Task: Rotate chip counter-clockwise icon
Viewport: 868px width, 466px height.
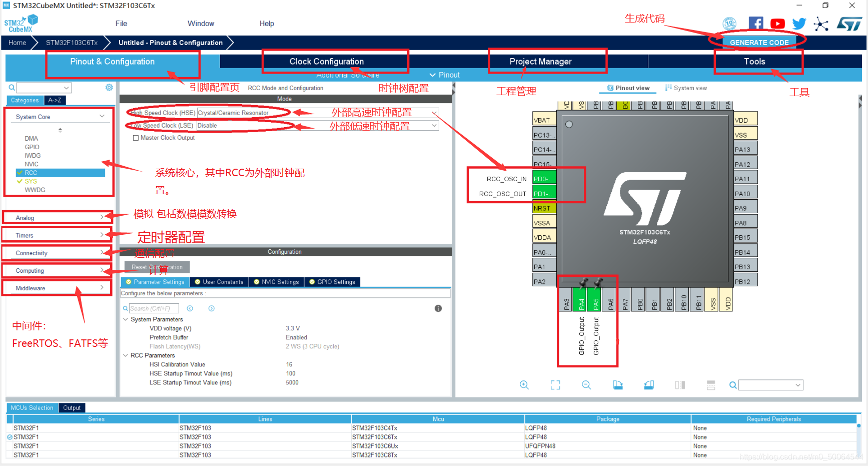Action: pos(649,385)
